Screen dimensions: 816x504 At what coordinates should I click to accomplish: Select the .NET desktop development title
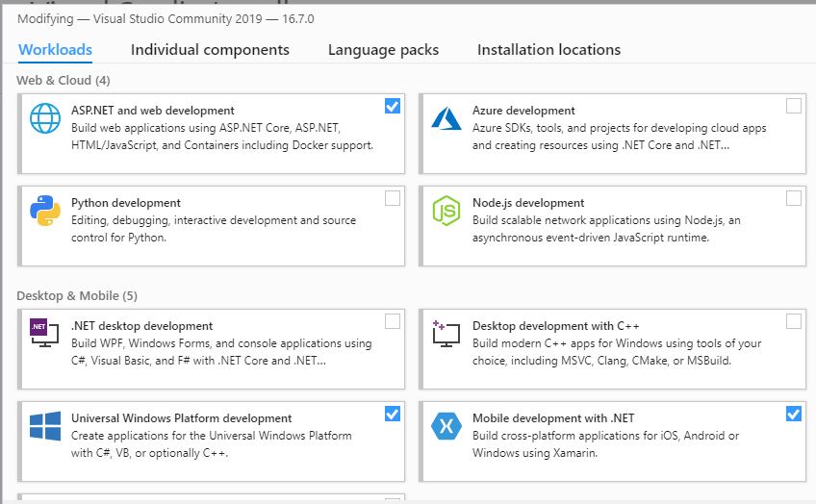pyautogui.click(x=142, y=326)
